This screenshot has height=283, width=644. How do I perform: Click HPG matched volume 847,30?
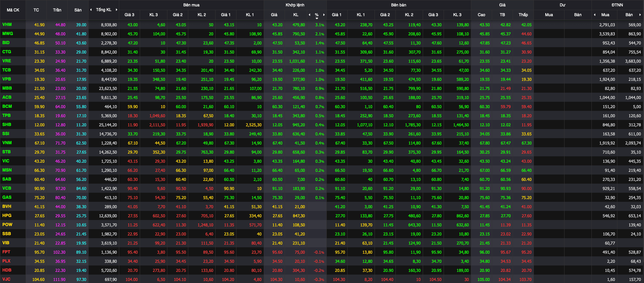tap(299, 216)
